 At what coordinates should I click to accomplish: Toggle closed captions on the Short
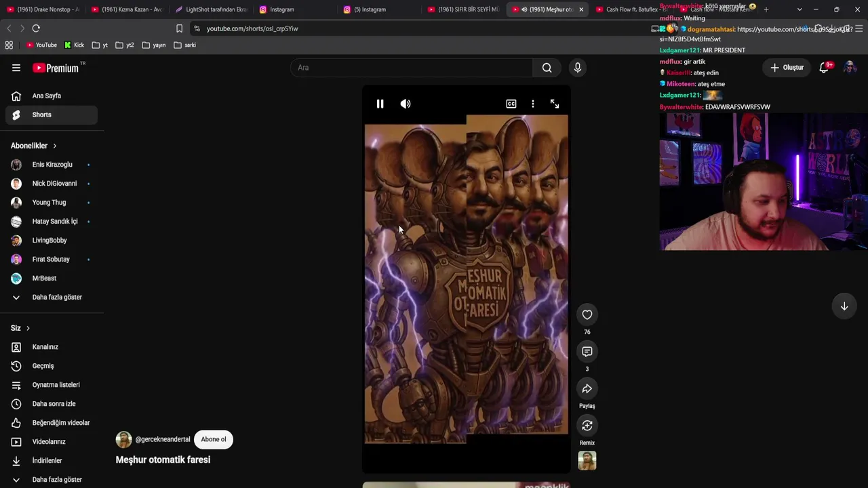tap(511, 104)
